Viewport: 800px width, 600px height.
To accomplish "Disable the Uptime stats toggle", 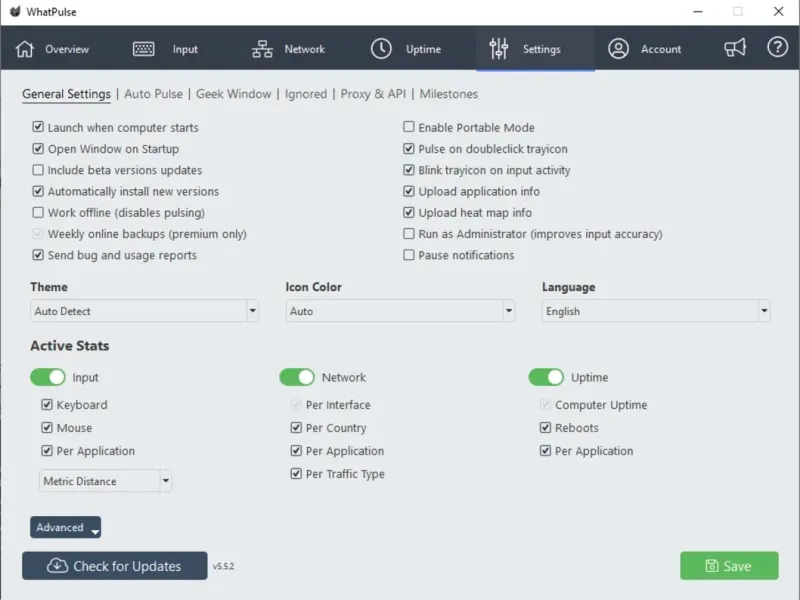I will pos(546,377).
